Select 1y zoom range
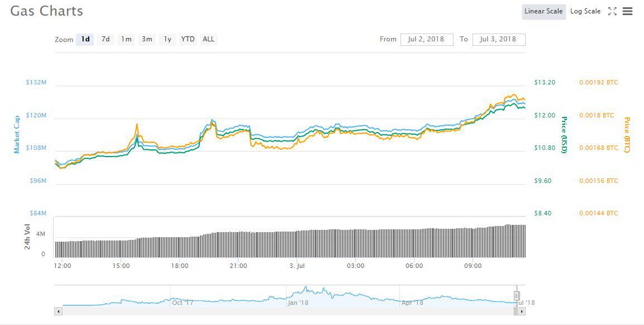Image resolution: width=644 pixels, height=325 pixels. (168, 40)
